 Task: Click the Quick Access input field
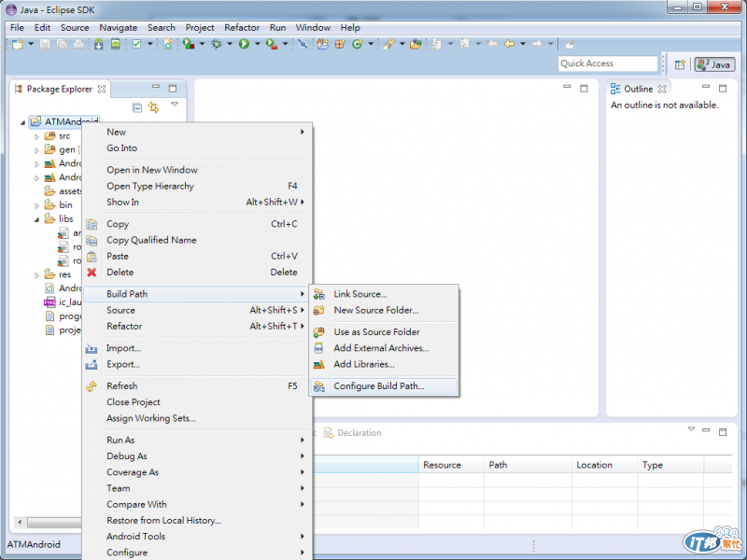pyautogui.click(x=608, y=63)
